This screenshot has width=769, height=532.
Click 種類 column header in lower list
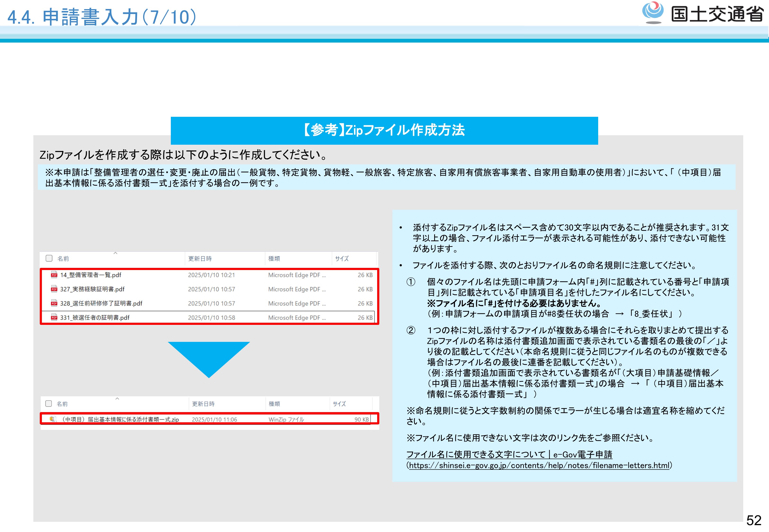pos(274,404)
